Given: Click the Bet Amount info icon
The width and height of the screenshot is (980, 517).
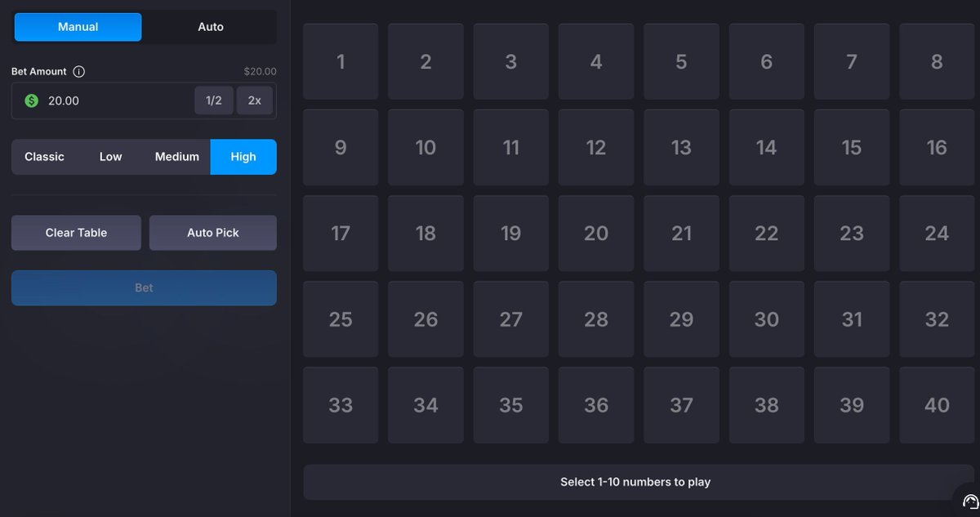Looking at the screenshot, I should click(x=78, y=72).
